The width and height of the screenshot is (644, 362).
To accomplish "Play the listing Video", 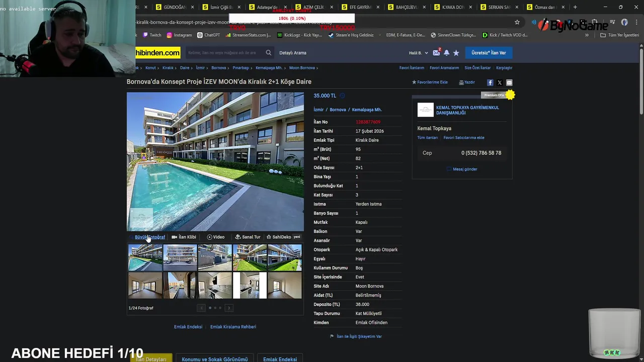I will pyautogui.click(x=216, y=237).
